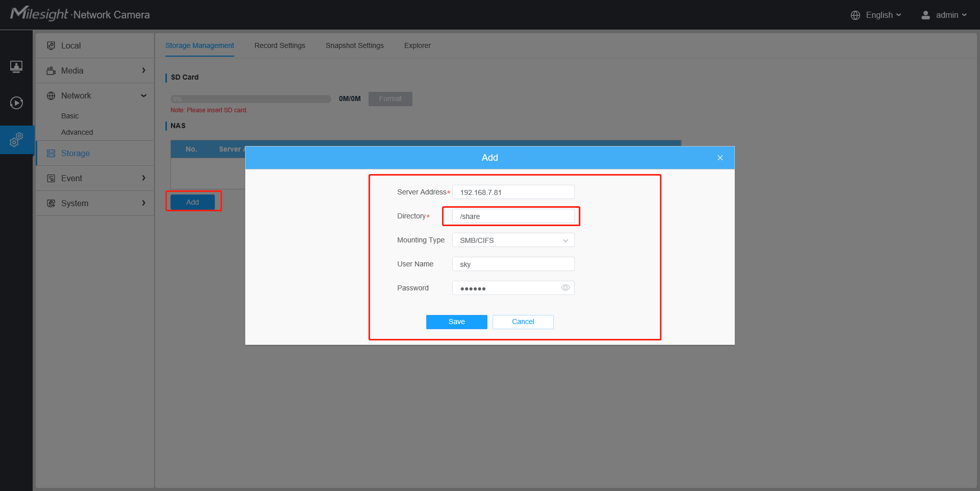980x491 pixels.
Task: Expand the Event menu chevron
Action: (x=143, y=178)
